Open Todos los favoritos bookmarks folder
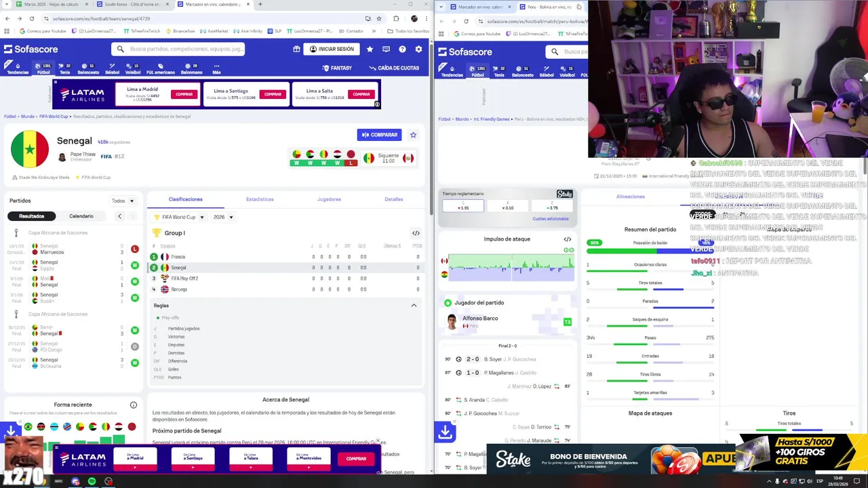868x488 pixels. click(409, 31)
